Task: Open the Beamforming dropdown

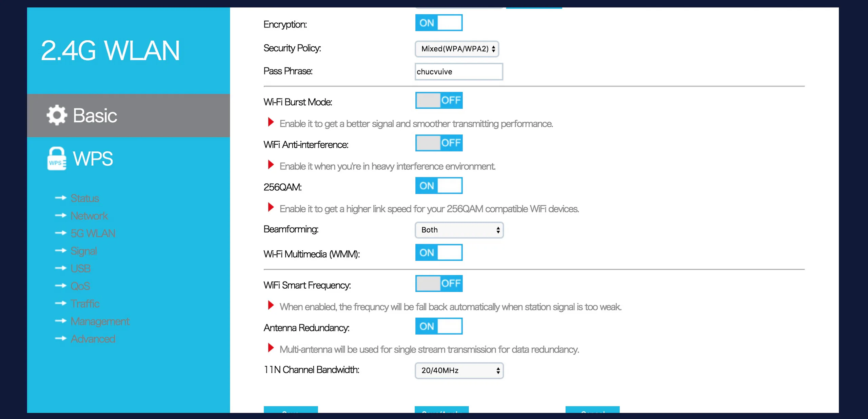Action: tap(459, 230)
